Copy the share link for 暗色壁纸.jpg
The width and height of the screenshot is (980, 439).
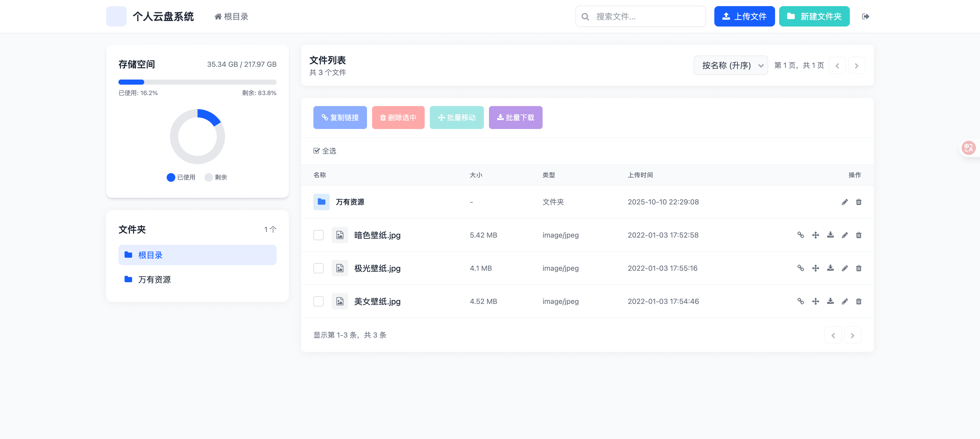(x=801, y=235)
